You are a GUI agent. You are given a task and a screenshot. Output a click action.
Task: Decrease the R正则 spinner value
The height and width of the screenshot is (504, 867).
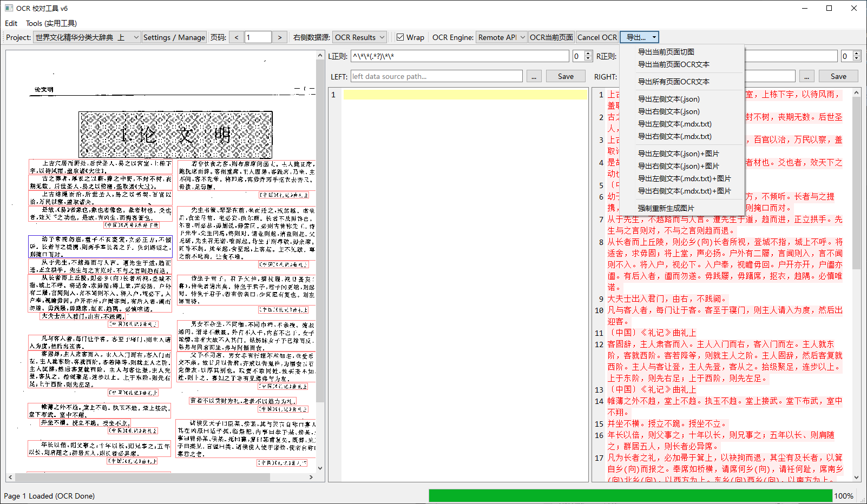pyautogui.click(x=856, y=59)
